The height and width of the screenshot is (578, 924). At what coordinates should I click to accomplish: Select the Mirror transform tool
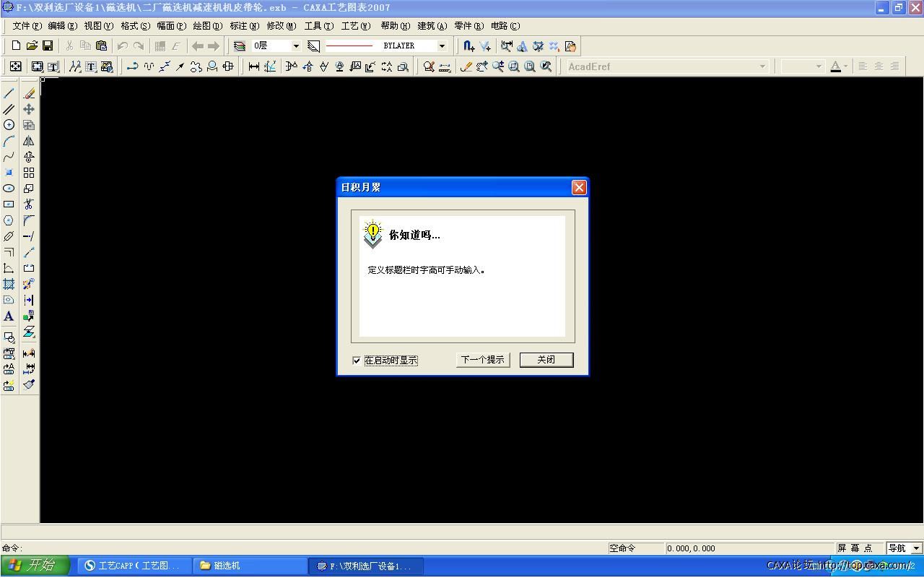click(x=29, y=141)
